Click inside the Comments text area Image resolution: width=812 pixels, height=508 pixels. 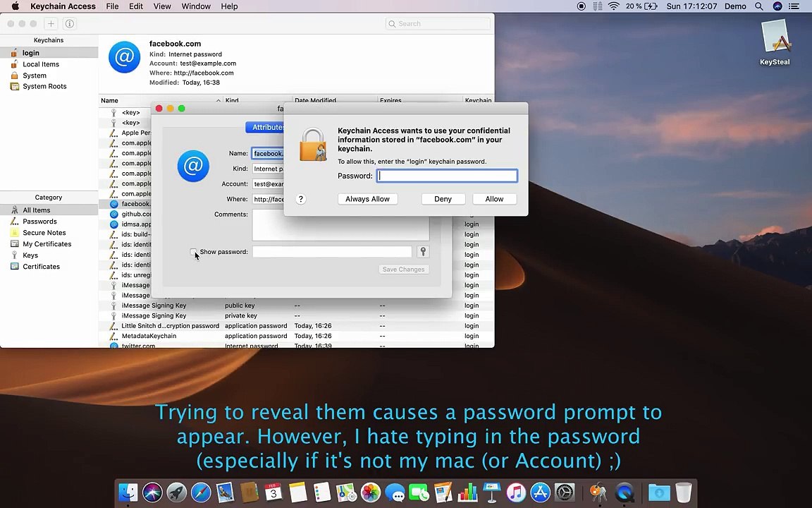(340, 225)
